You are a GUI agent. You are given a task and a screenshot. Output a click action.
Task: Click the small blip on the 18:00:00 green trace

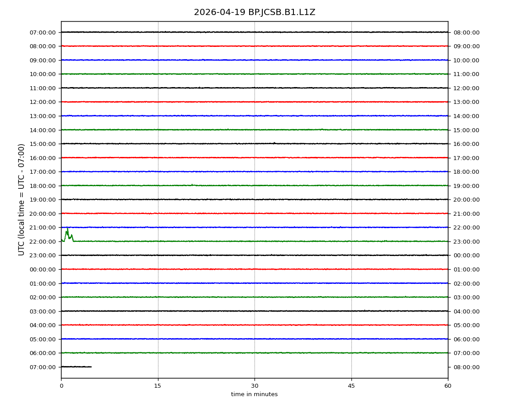click(192, 185)
